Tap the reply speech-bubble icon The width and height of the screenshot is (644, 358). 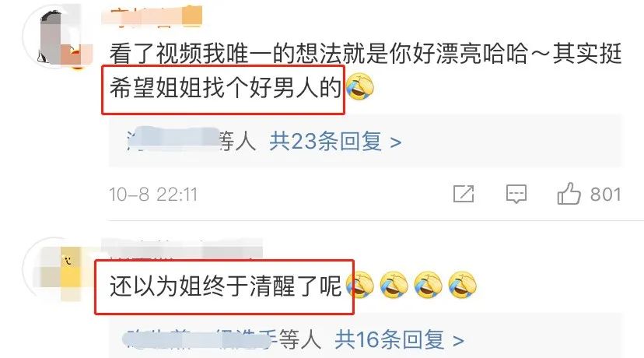(x=516, y=194)
